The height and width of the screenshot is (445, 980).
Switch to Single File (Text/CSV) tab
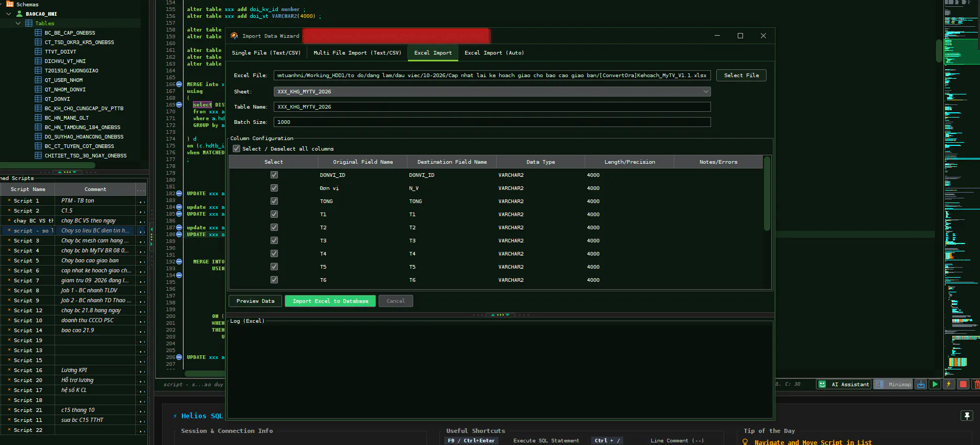coord(266,52)
